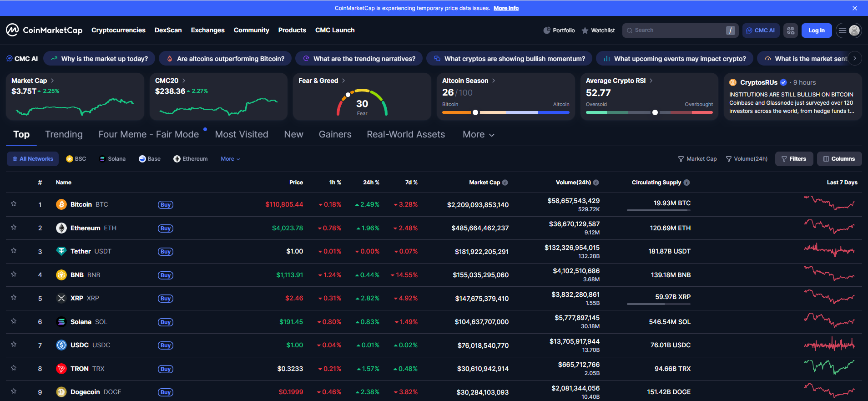Add Bitcoin to watchlist star

point(14,204)
